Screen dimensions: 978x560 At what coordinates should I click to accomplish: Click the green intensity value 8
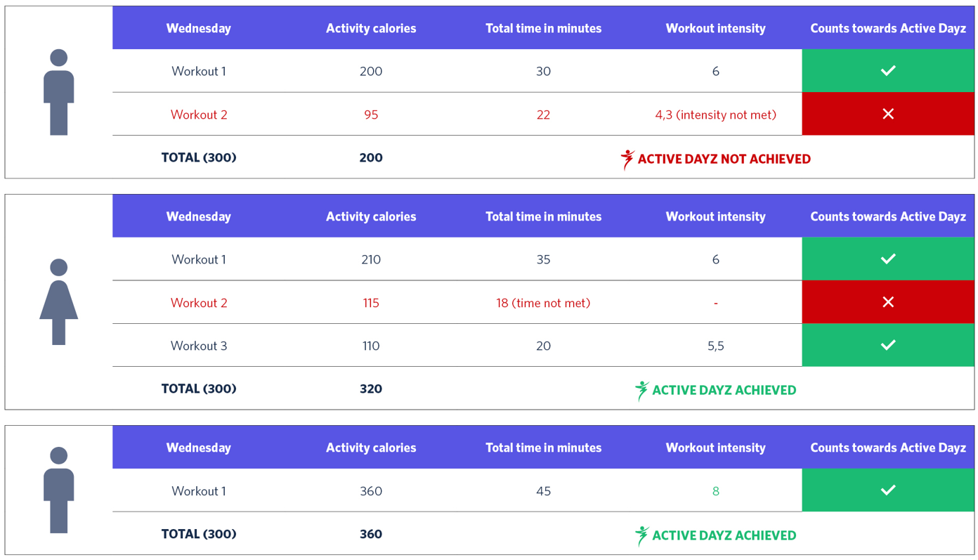(715, 491)
